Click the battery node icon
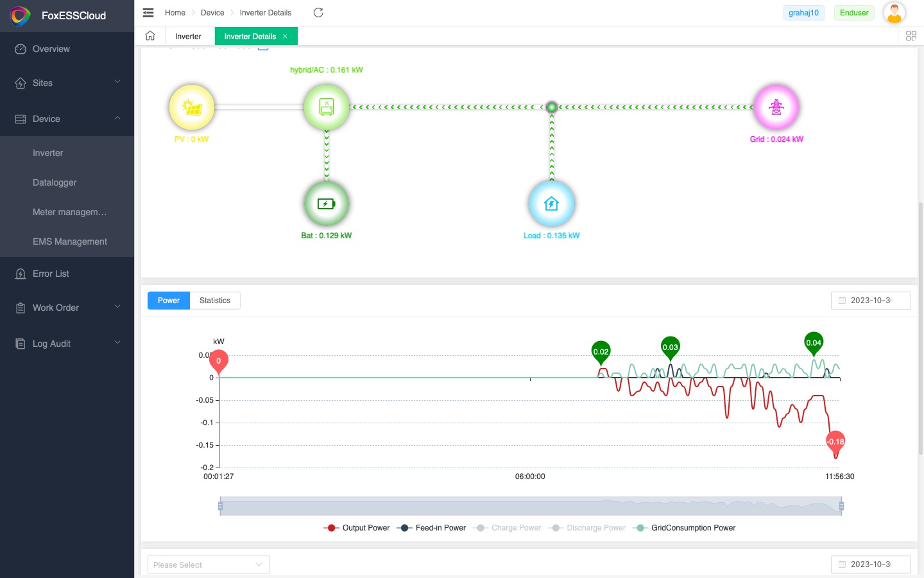 point(327,204)
